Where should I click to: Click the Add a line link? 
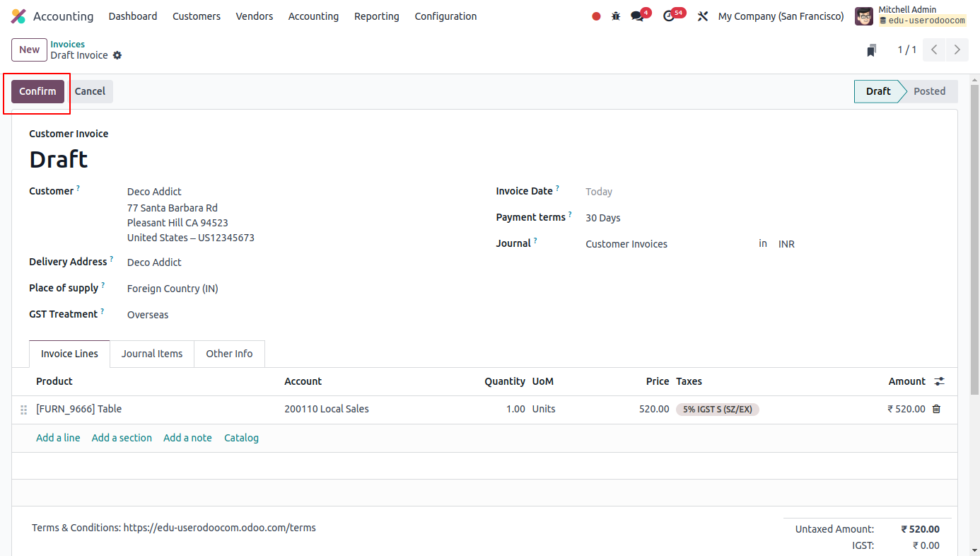58,437
